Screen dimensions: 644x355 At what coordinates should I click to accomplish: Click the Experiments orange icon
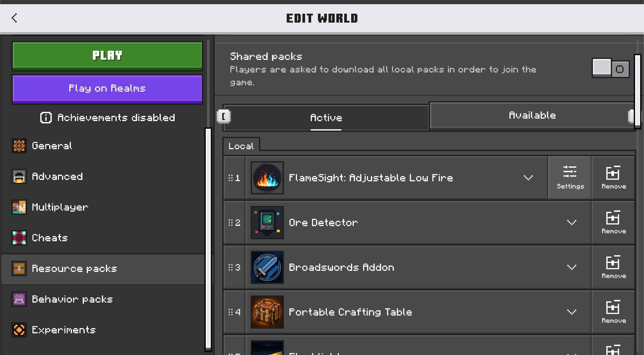pyautogui.click(x=19, y=330)
